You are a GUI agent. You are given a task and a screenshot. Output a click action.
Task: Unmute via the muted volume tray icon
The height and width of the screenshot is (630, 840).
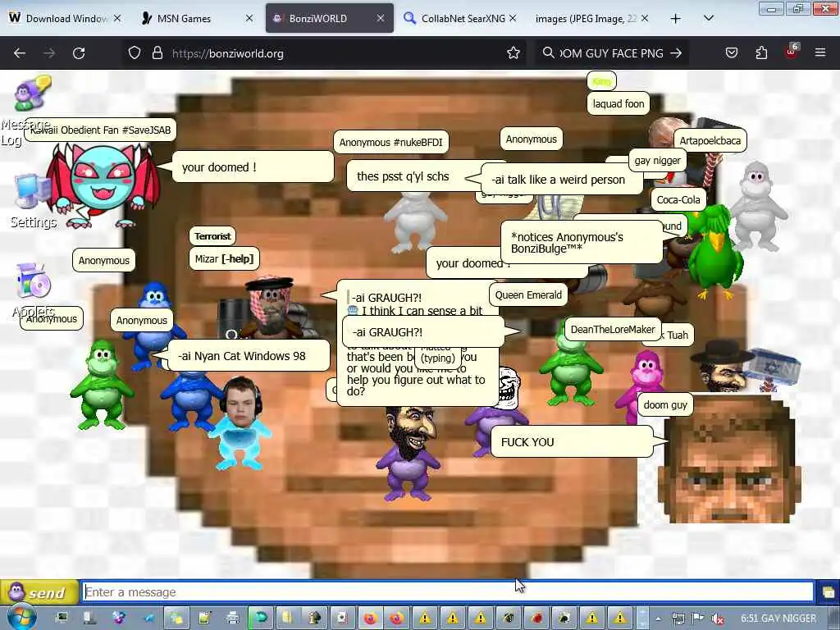[718, 619]
